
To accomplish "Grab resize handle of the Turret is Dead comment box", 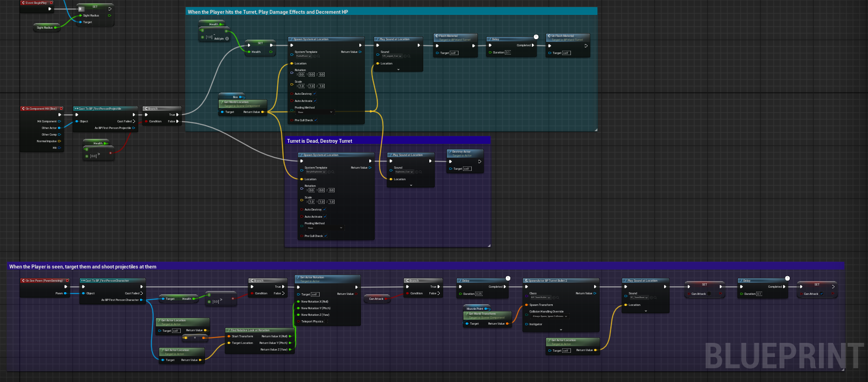I will tap(488, 245).
